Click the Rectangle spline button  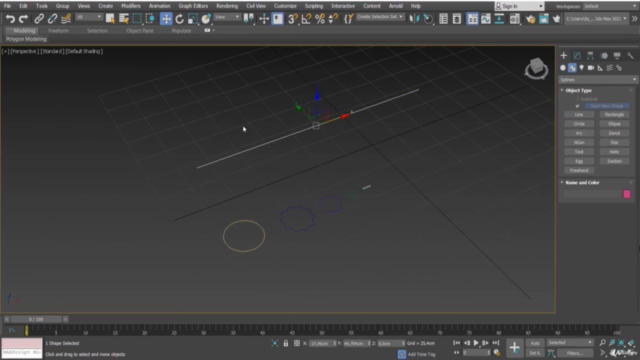[x=614, y=115]
